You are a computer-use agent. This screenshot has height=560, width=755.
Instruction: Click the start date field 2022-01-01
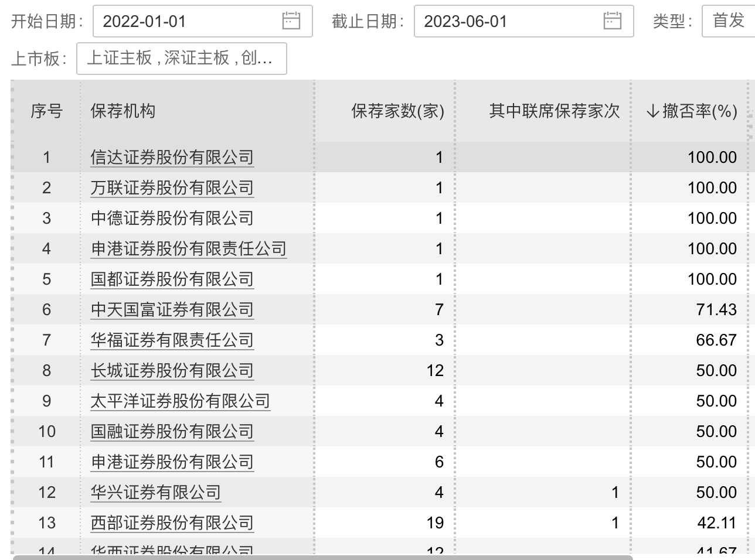(x=203, y=21)
